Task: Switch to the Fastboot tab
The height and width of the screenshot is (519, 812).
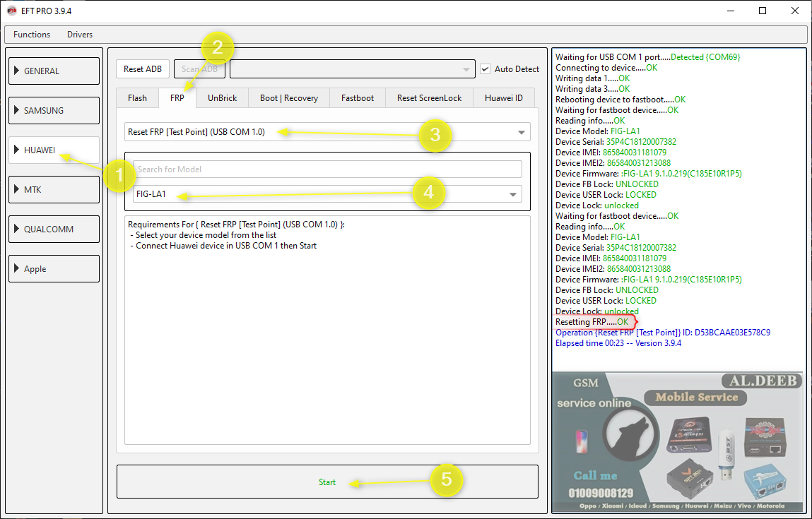Action: tap(358, 97)
